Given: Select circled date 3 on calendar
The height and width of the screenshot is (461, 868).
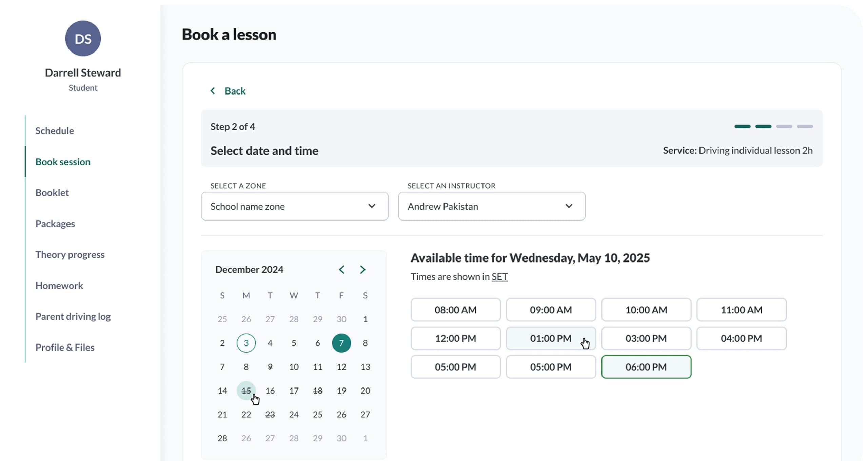Looking at the screenshot, I should point(246,343).
